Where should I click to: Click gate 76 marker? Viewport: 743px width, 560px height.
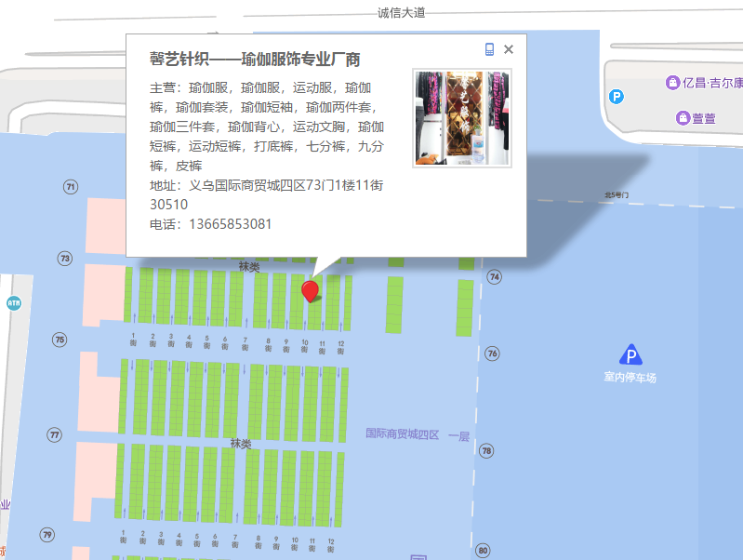[x=492, y=353]
